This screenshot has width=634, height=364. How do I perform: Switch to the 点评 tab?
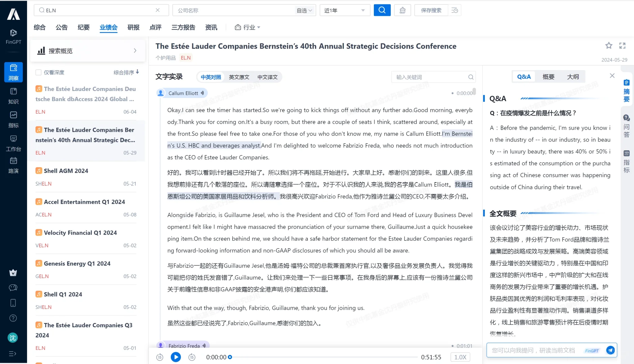pyautogui.click(x=156, y=27)
